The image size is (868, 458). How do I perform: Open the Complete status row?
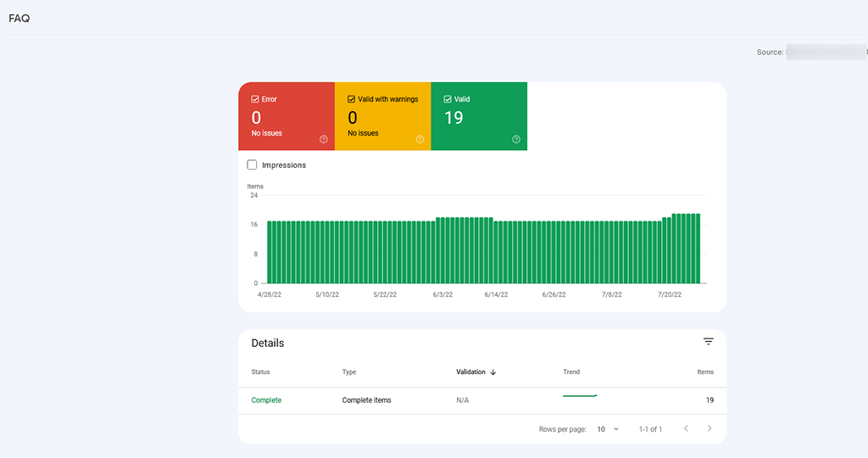point(482,400)
